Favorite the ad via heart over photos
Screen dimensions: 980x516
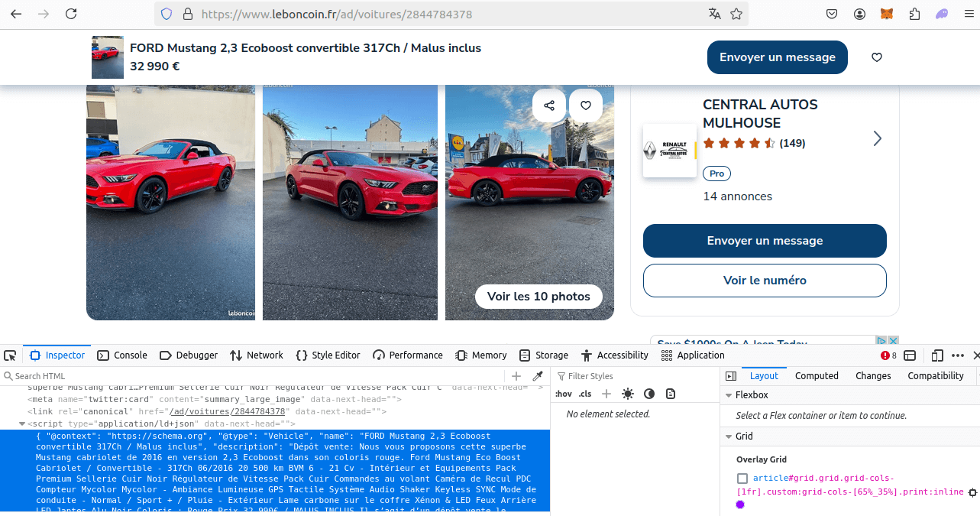pos(586,105)
